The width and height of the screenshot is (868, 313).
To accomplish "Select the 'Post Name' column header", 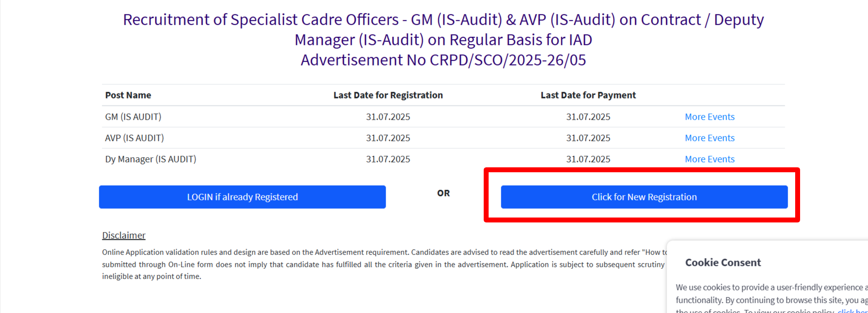I will (x=128, y=95).
